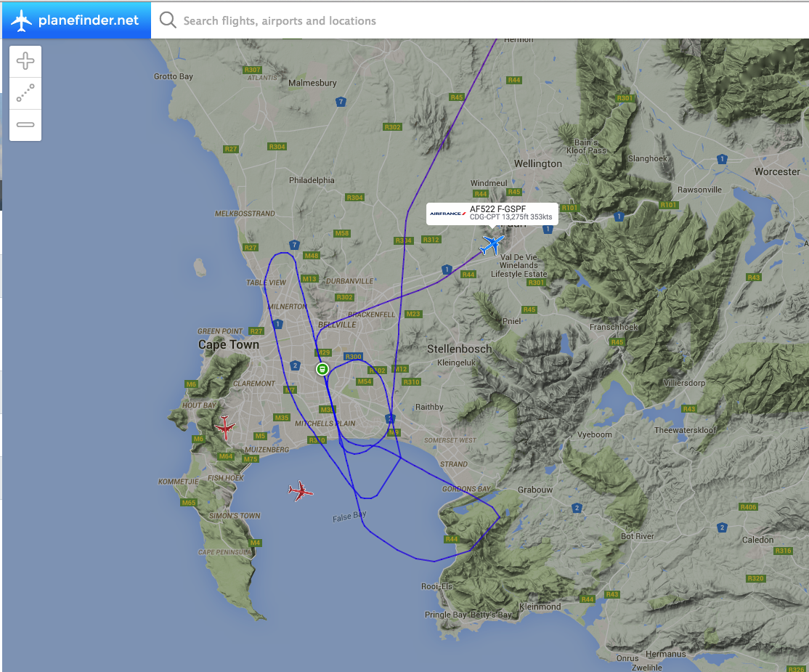Click the R302 marker near Durbanville

343,296
